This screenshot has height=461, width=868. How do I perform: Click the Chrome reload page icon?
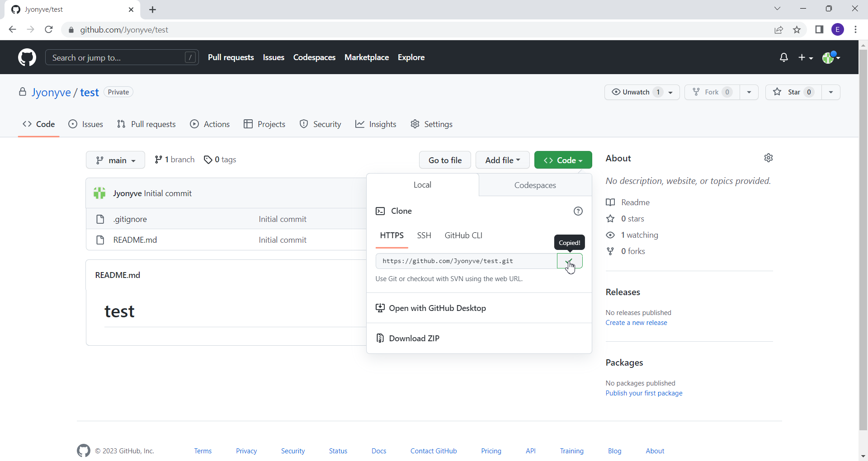(x=49, y=30)
